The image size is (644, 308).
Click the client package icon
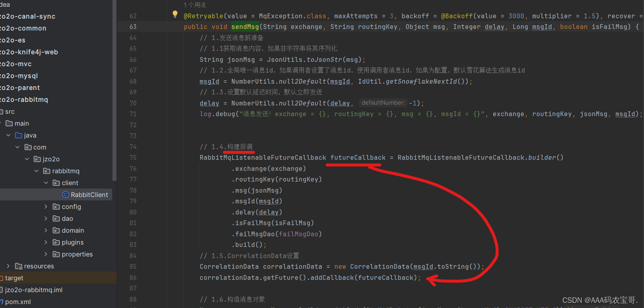[x=56, y=183]
